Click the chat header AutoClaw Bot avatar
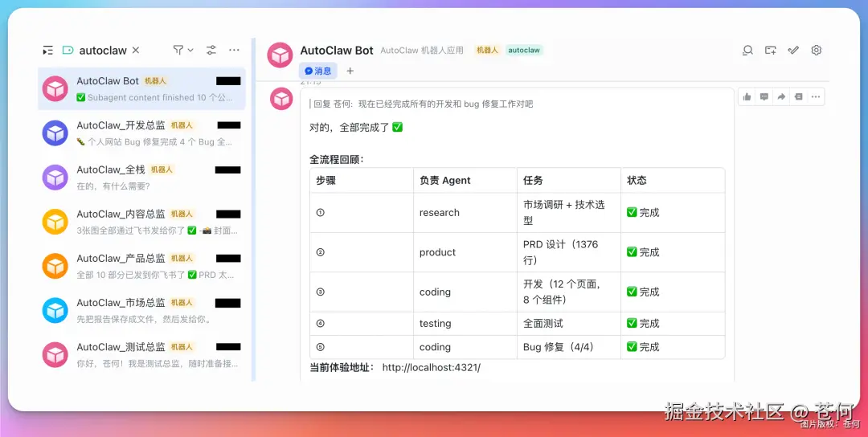 point(280,55)
